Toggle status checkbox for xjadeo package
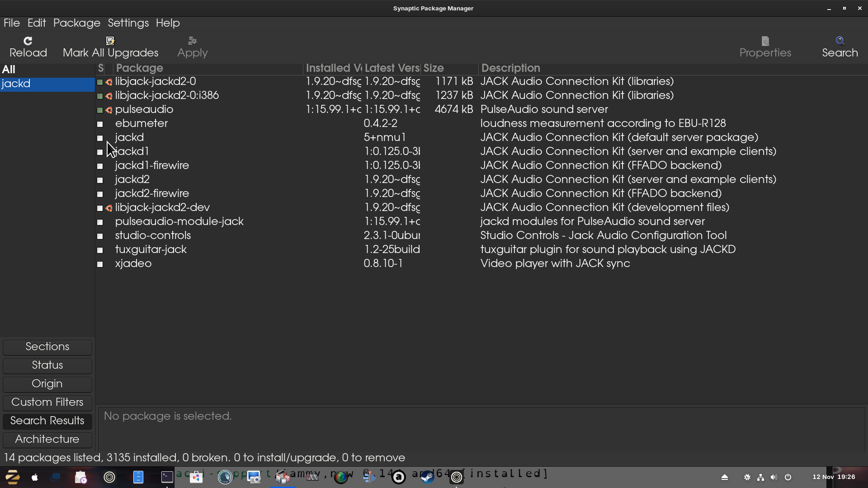Image resolution: width=868 pixels, height=488 pixels. tap(100, 264)
